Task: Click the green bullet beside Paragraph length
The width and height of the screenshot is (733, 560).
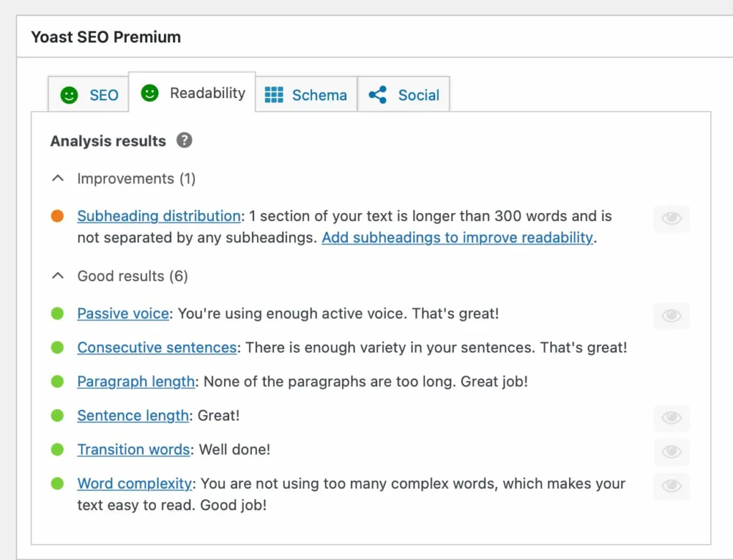Action: coord(58,381)
